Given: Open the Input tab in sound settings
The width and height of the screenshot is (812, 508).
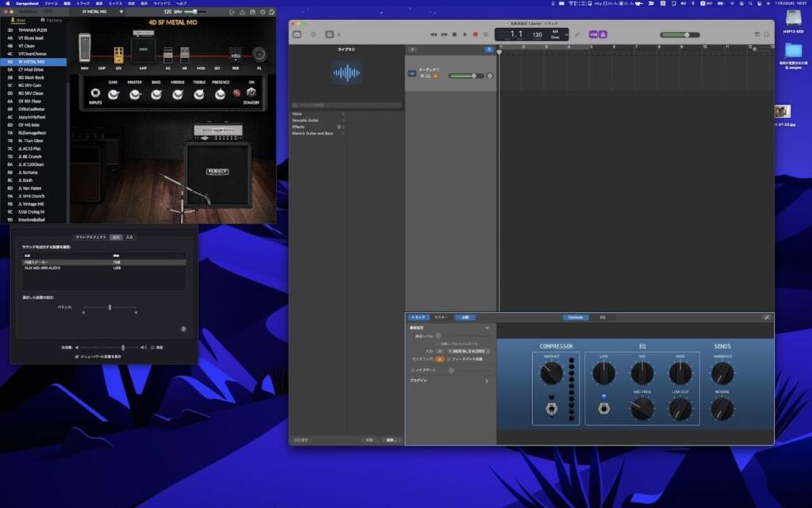Looking at the screenshot, I should point(129,237).
